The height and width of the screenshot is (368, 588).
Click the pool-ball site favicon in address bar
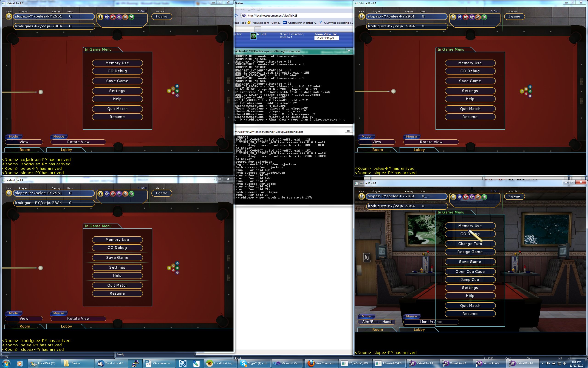click(244, 16)
